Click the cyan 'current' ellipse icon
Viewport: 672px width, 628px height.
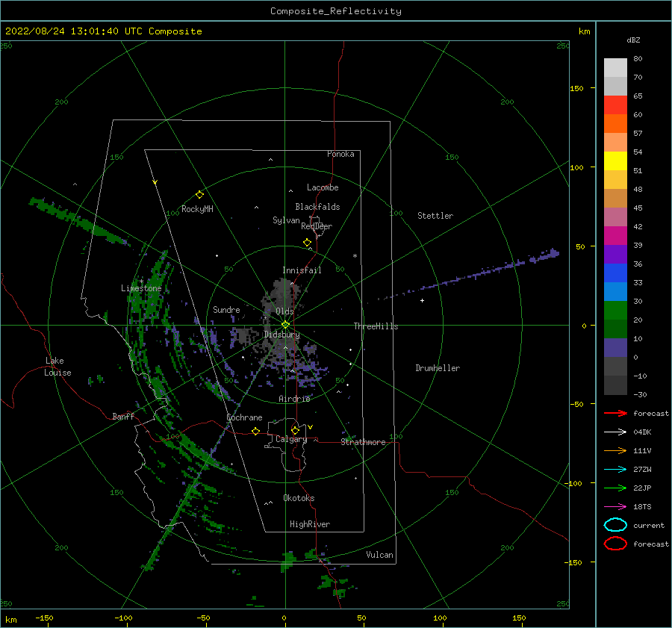pyautogui.click(x=615, y=525)
